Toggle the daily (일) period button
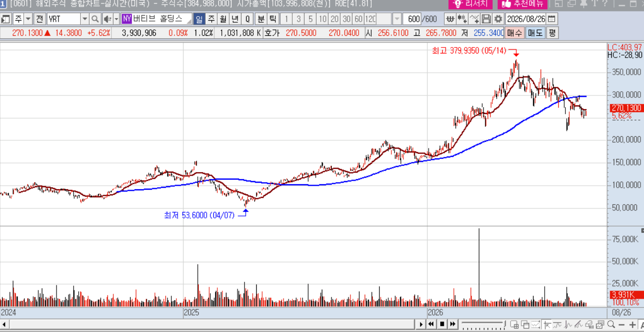644x332 pixels. coord(199,19)
